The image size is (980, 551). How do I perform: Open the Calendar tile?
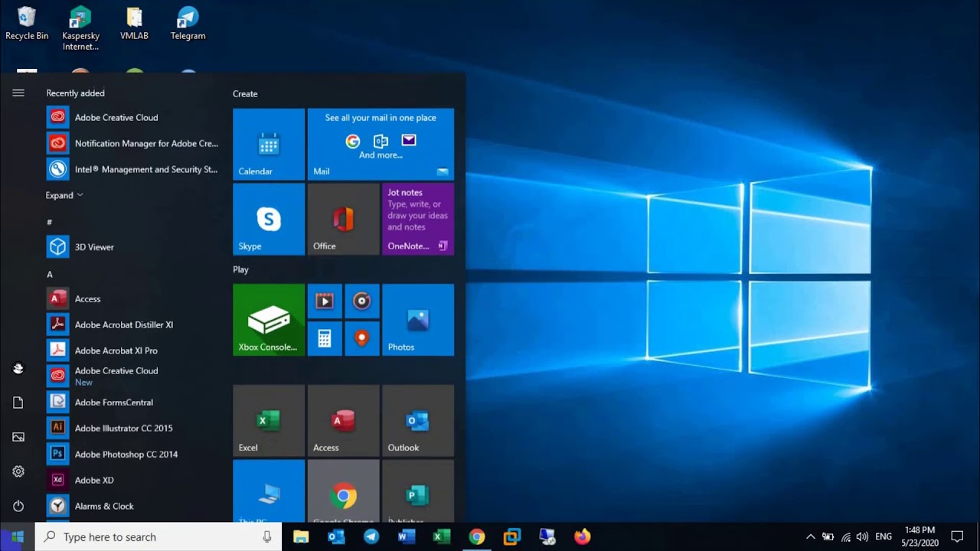pyautogui.click(x=269, y=144)
